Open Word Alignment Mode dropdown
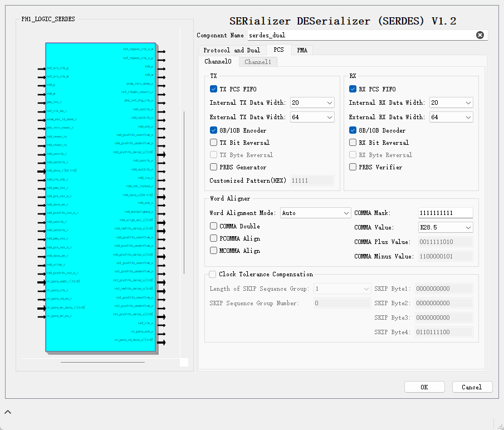Viewport: 504px width, 430px height. point(315,213)
